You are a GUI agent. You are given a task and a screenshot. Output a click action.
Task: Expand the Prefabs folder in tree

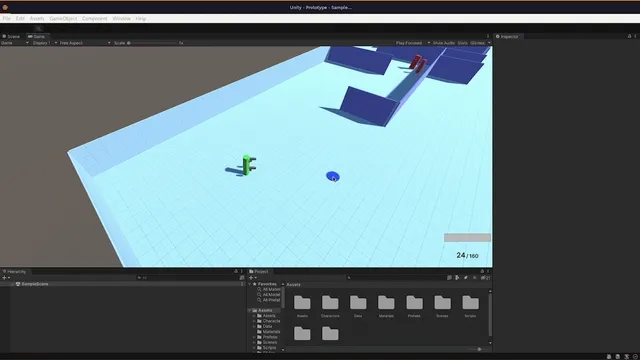click(254, 337)
